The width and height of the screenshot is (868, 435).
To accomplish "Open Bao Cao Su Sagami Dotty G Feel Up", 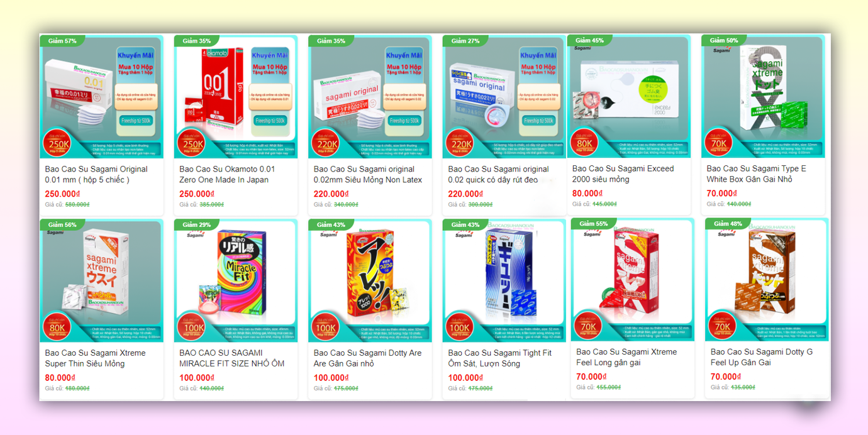I will click(762, 357).
